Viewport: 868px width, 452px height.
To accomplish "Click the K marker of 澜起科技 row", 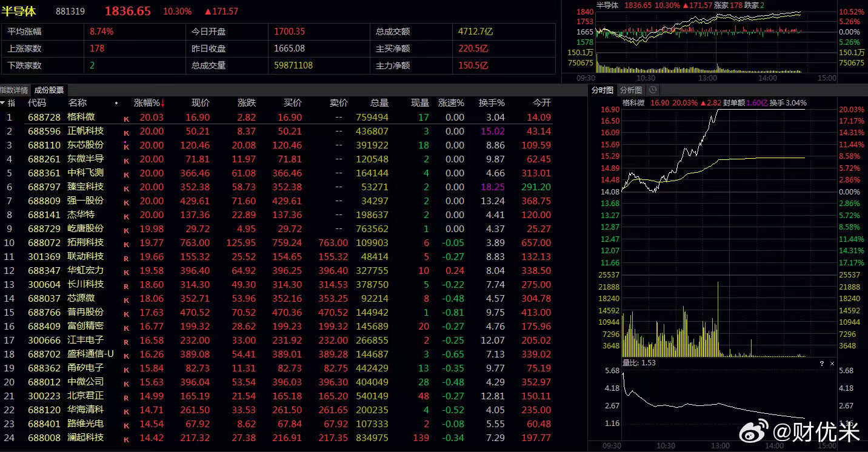I will coord(127,439).
